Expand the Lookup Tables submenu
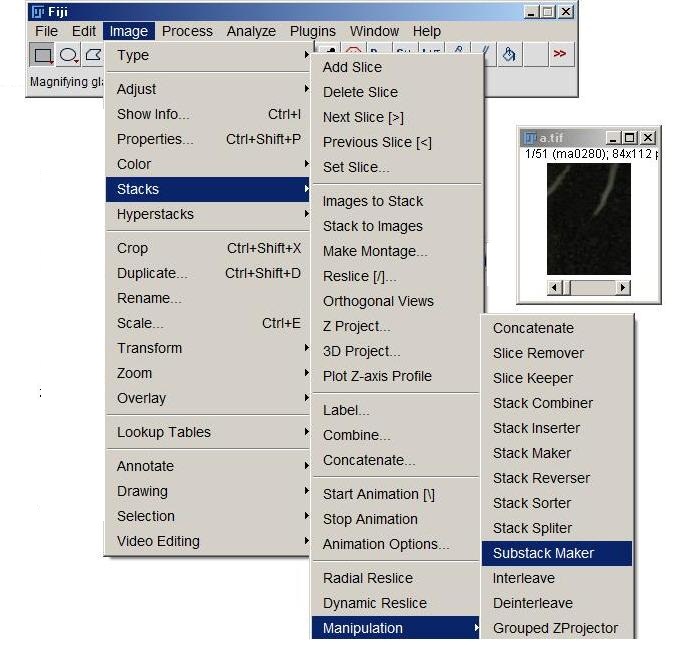Viewport: 690px width, 657px height. coord(208,432)
